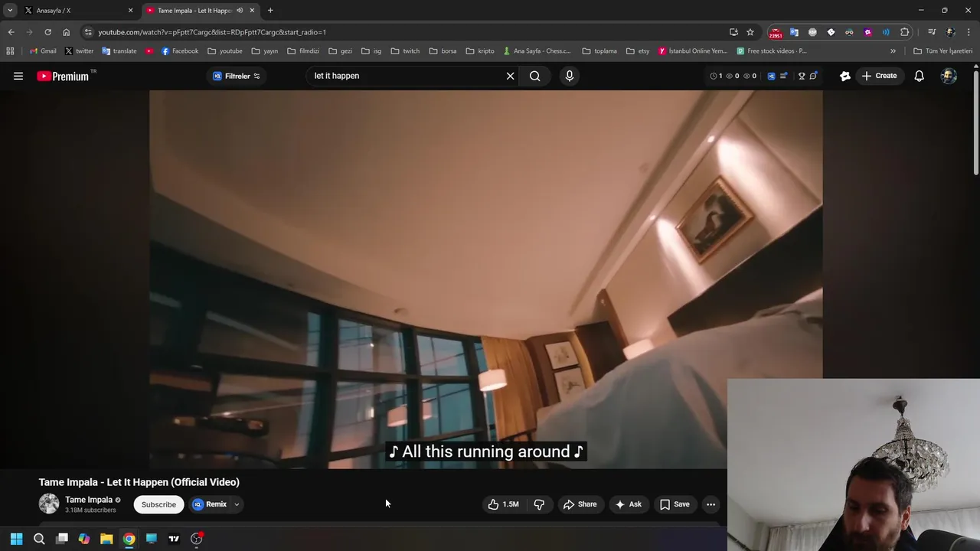Image resolution: width=980 pixels, height=551 pixels.
Task: Save the video to playlist
Action: click(x=675, y=504)
